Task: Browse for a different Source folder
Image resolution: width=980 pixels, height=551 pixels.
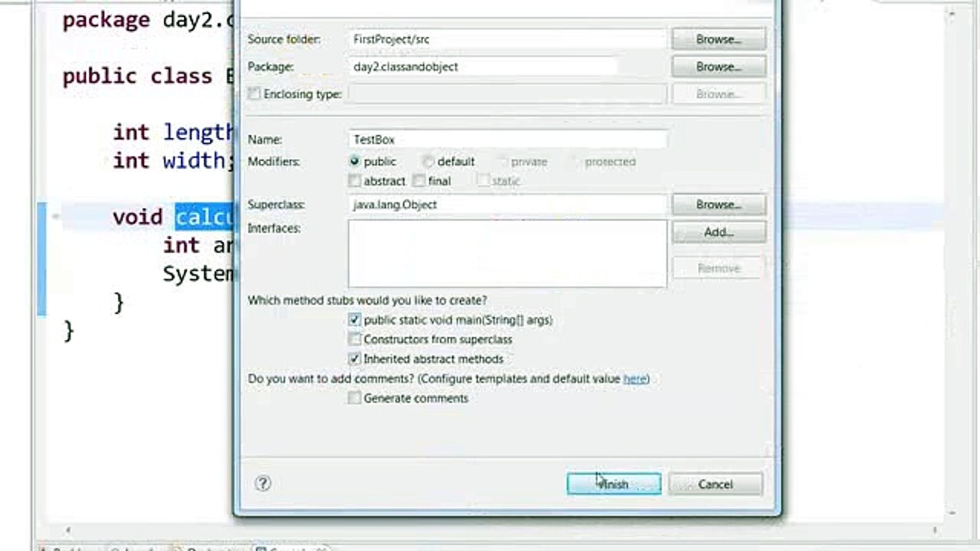Action: click(x=718, y=39)
